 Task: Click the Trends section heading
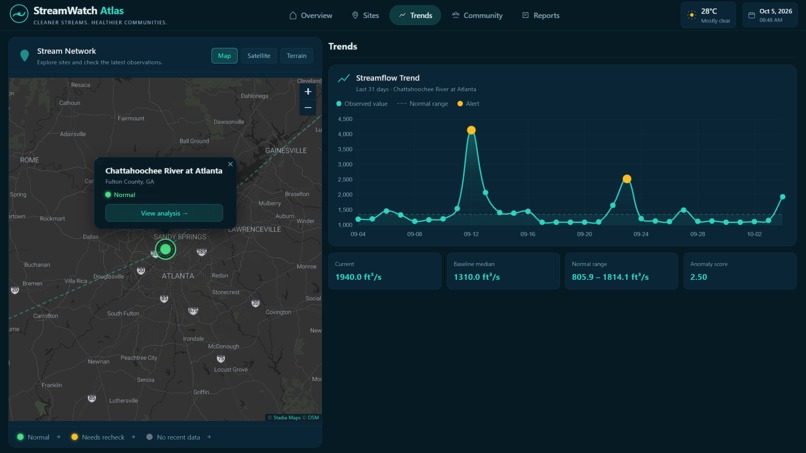pyautogui.click(x=343, y=46)
